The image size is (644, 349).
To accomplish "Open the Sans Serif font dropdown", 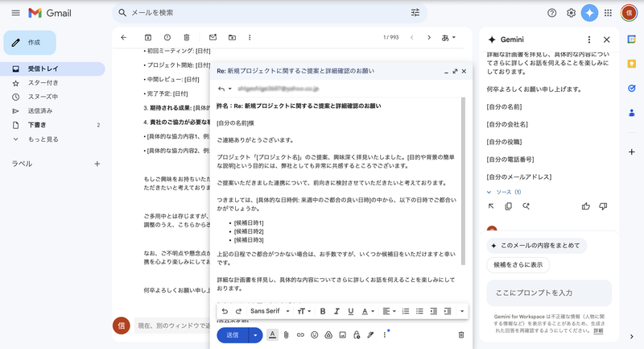I will (x=268, y=311).
